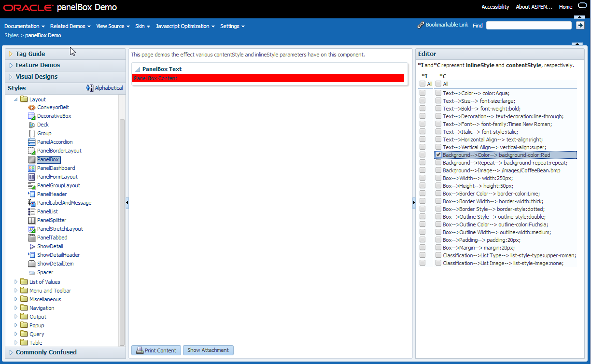Click the Alphabetical sort icon

click(89, 88)
